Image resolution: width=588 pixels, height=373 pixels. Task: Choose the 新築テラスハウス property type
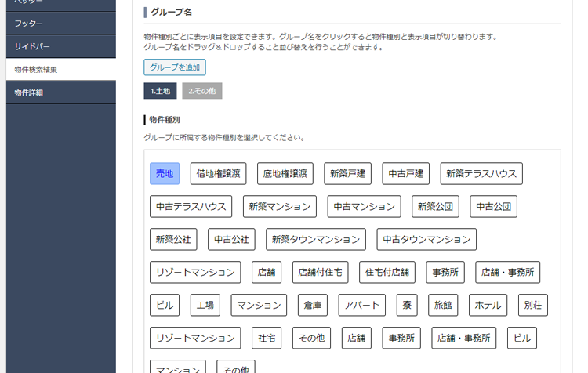pyautogui.click(x=481, y=173)
